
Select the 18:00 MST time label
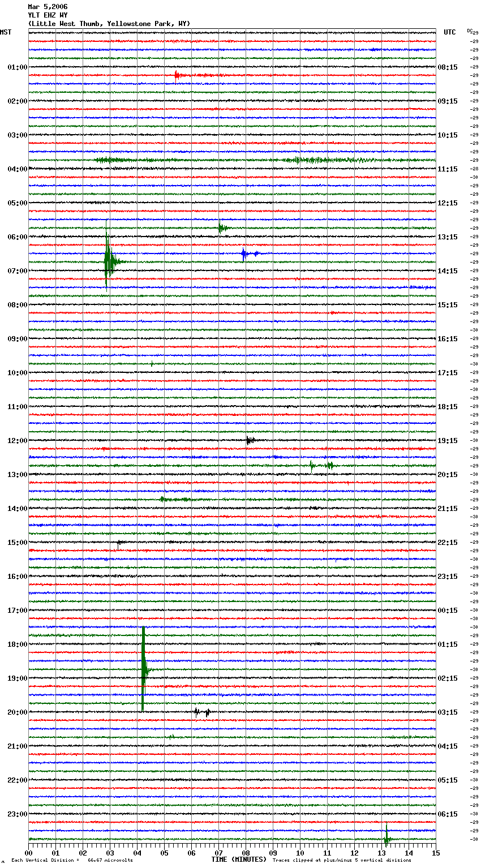18,644
